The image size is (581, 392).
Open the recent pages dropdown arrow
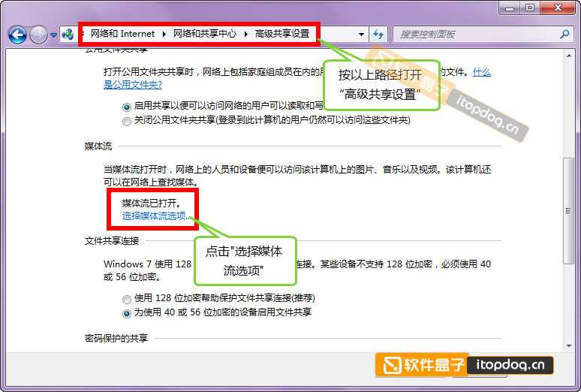(x=54, y=35)
